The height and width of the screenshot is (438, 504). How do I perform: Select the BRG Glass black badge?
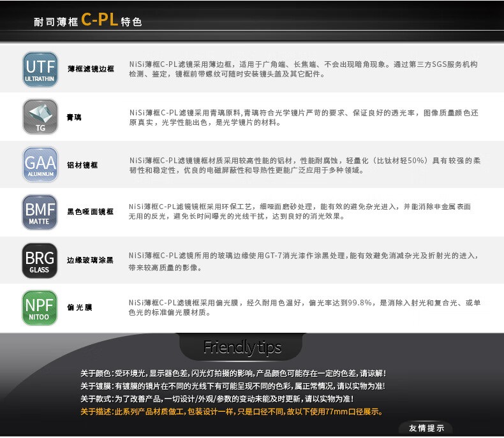click(x=40, y=260)
